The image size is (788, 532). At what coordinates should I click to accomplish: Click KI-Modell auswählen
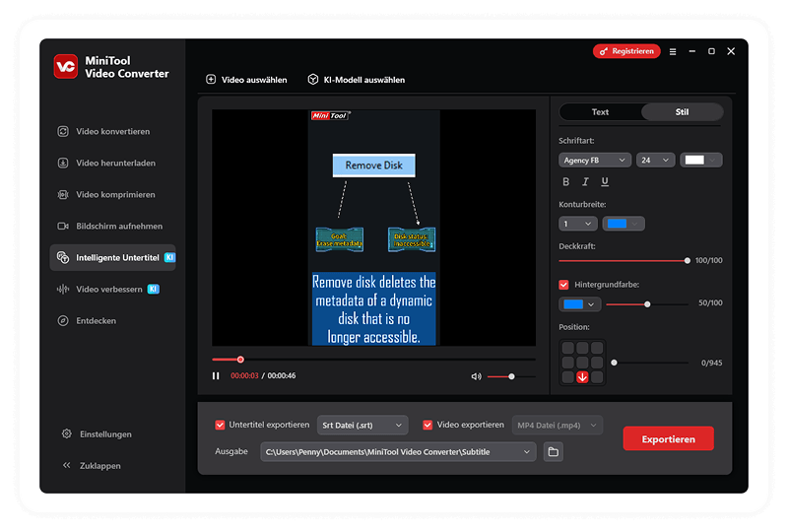(x=357, y=80)
